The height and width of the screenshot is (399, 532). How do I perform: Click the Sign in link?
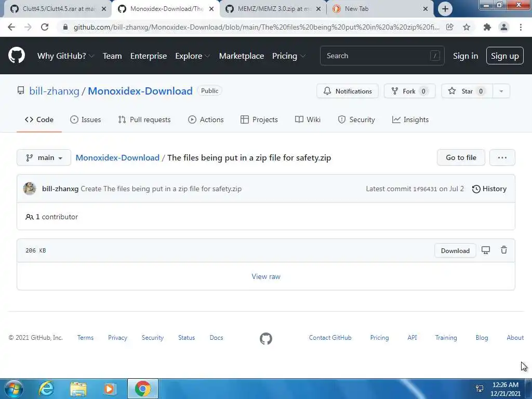click(465, 56)
